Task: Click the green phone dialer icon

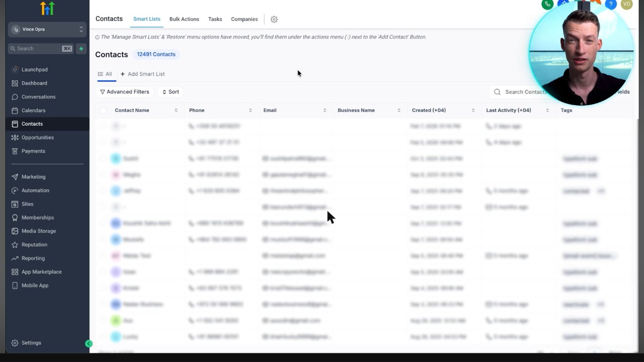Action: point(548,4)
